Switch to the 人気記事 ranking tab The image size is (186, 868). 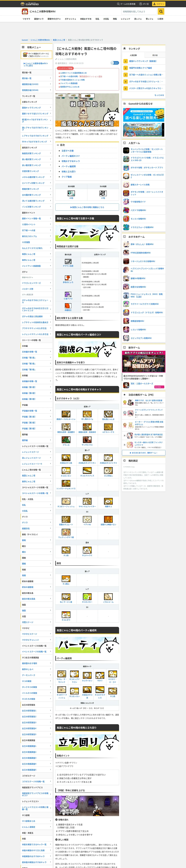pyautogui.click(x=133, y=55)
